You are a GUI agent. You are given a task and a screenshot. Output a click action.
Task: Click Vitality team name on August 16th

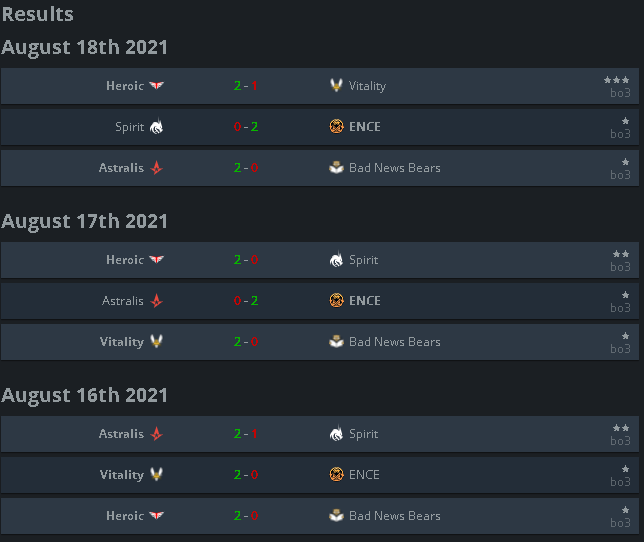click(122, 475)
